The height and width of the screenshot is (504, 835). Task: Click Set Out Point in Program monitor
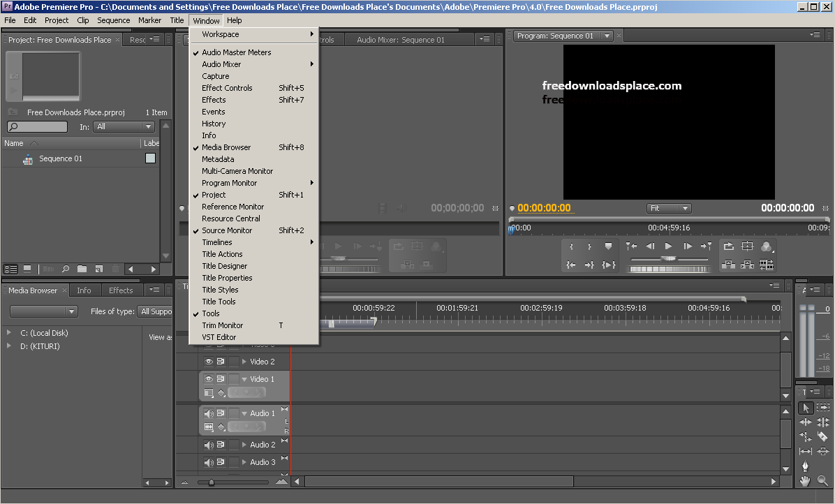(x=589, y=246)
